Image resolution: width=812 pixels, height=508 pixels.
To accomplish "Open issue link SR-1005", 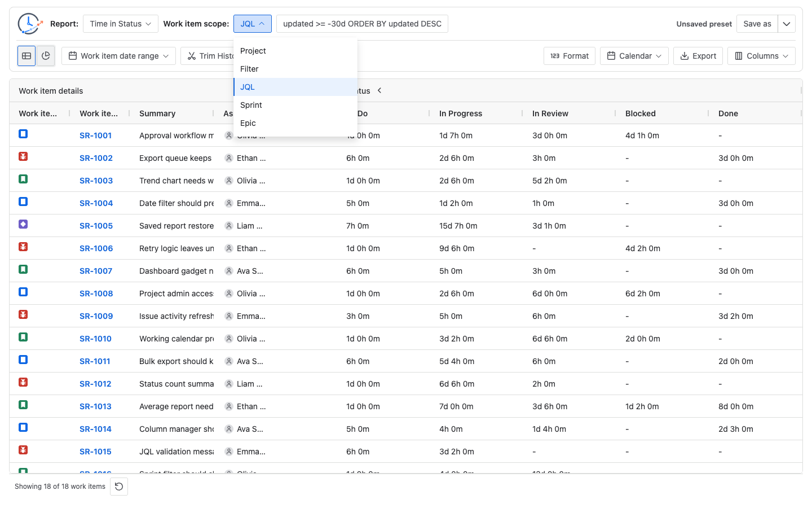I will point(96,226).
